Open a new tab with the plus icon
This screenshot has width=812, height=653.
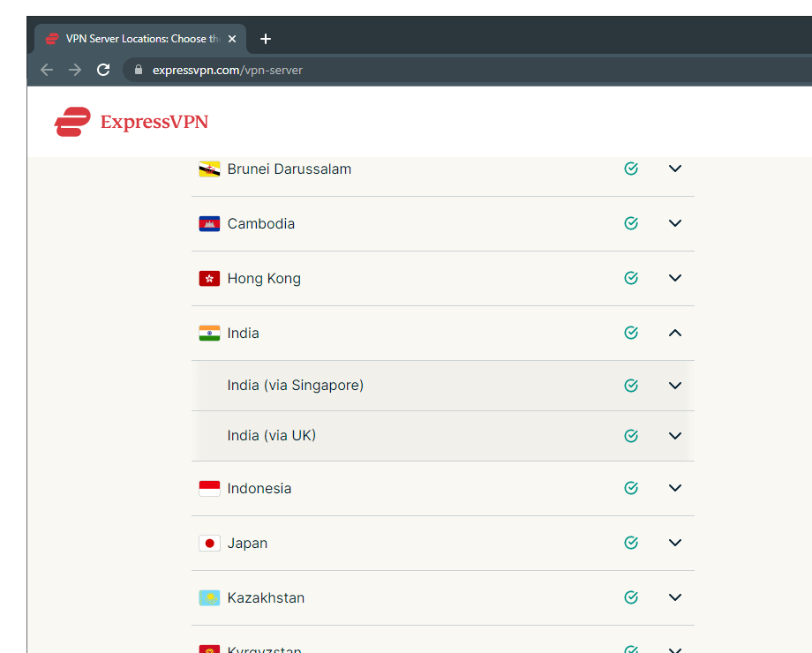pos(266,39)
